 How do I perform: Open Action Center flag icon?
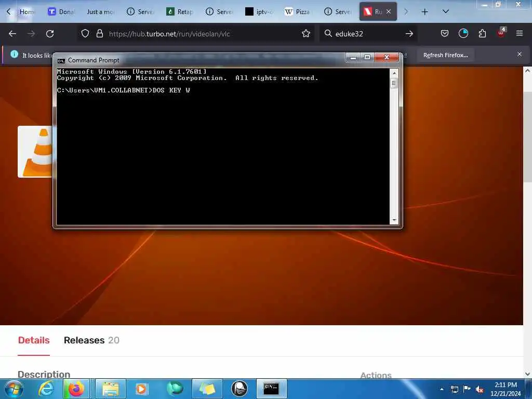467,389
